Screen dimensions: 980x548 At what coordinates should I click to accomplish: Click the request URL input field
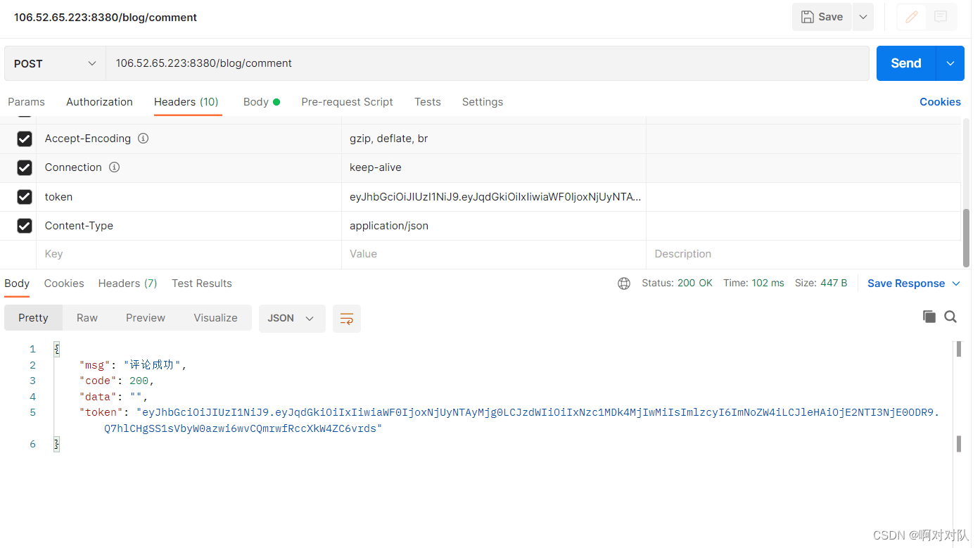[488, 63]
